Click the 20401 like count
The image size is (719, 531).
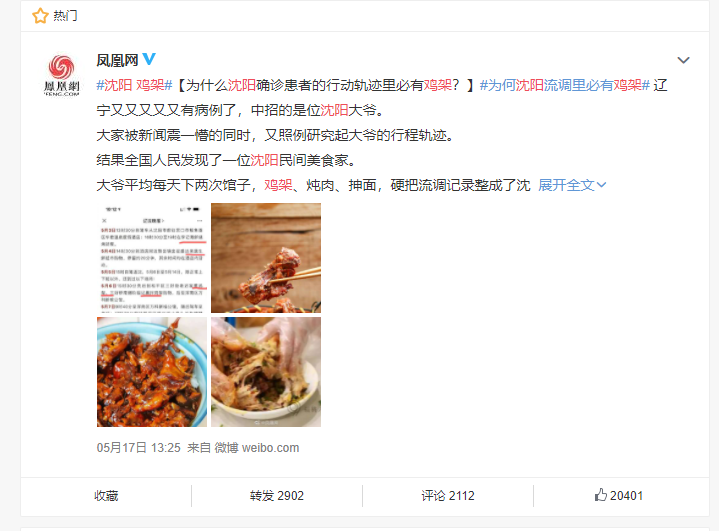(x=626, y=496)
